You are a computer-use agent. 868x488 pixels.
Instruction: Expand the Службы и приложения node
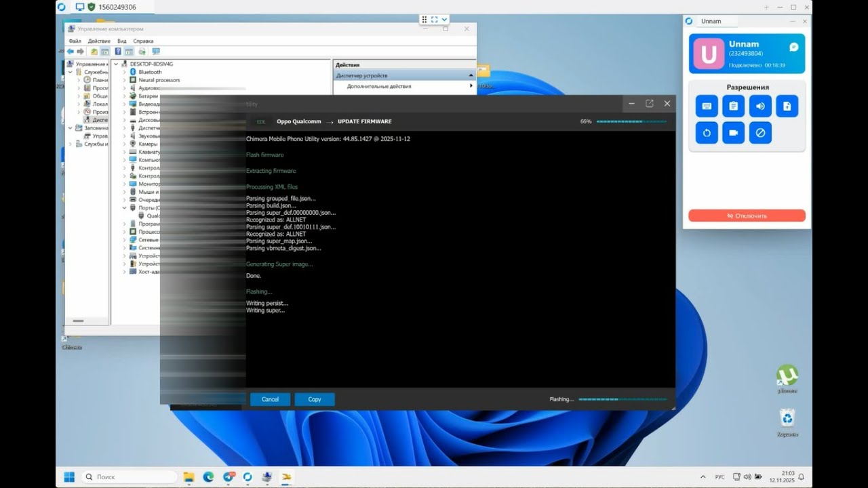click(71, 144)
